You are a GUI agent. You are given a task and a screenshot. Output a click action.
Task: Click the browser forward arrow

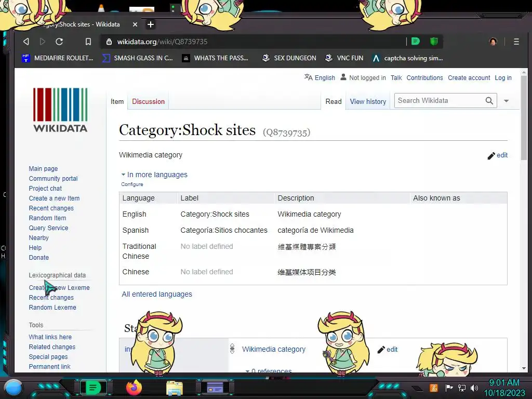(x=43, y=42)
